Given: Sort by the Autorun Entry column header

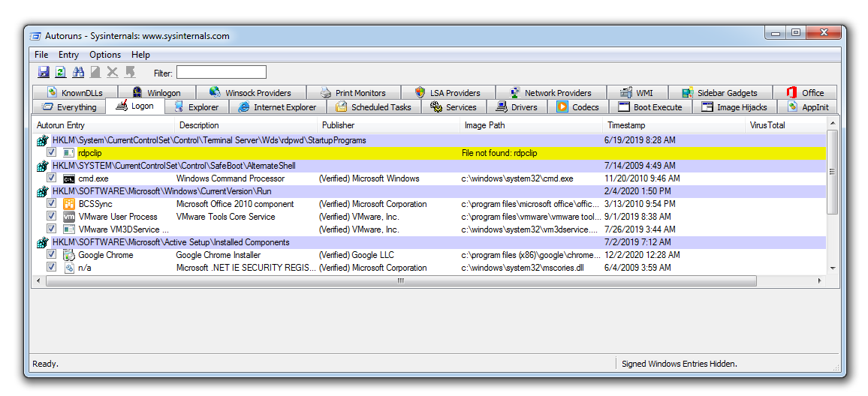Looking at the screenshot, I should tap(104, 125).
